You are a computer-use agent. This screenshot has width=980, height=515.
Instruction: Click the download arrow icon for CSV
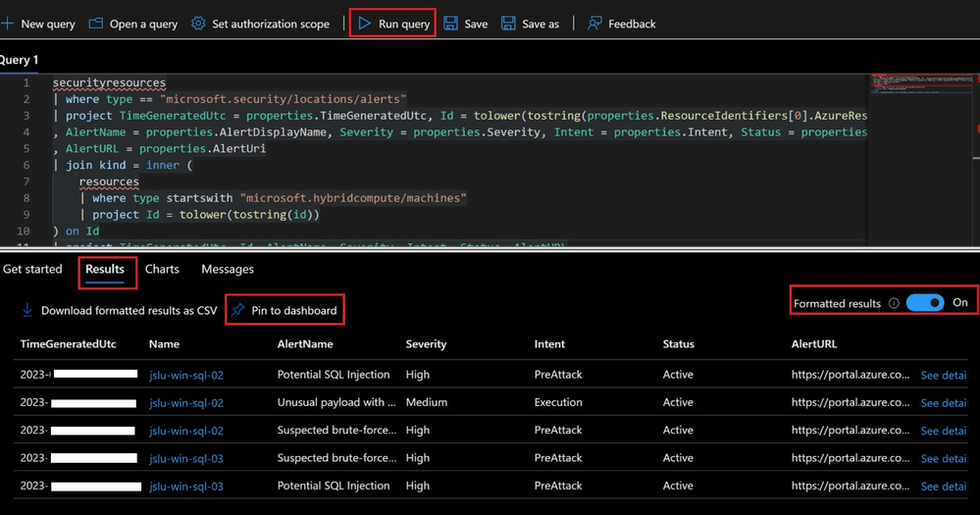pyautogui.click(x=26, y=310)
